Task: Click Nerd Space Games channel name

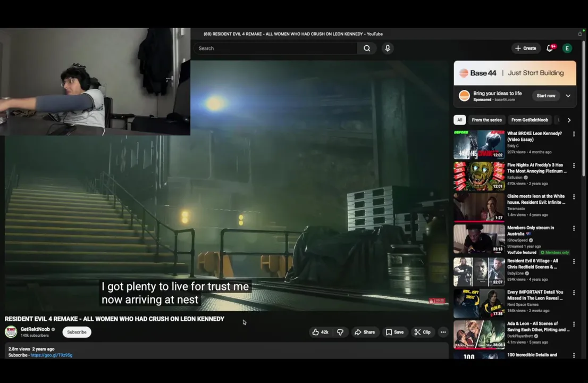Action: [x=523, y=305]
